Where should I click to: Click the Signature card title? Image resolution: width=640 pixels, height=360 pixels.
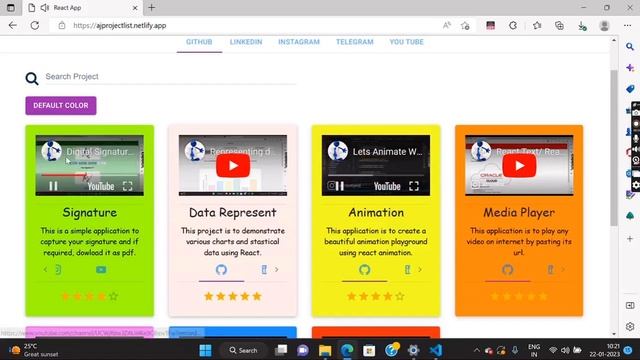90,213
